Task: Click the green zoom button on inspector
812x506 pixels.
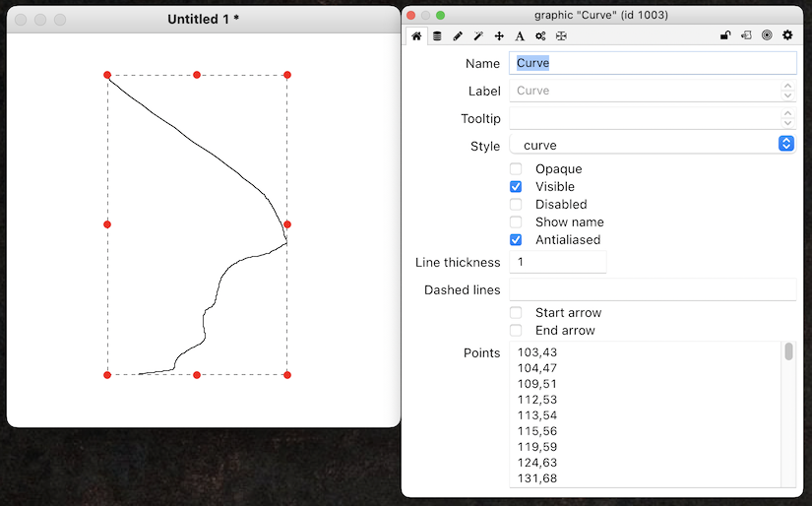Action: (x=440, y=15)
